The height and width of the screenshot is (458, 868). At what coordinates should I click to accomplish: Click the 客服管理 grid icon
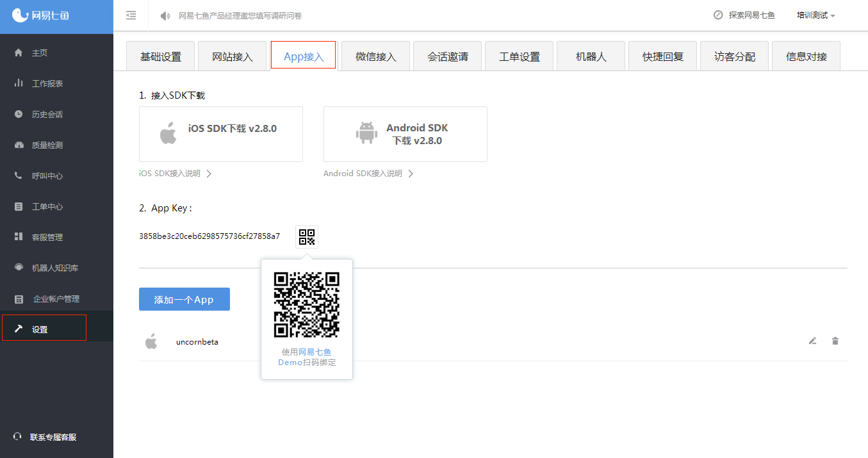[19, 237]
